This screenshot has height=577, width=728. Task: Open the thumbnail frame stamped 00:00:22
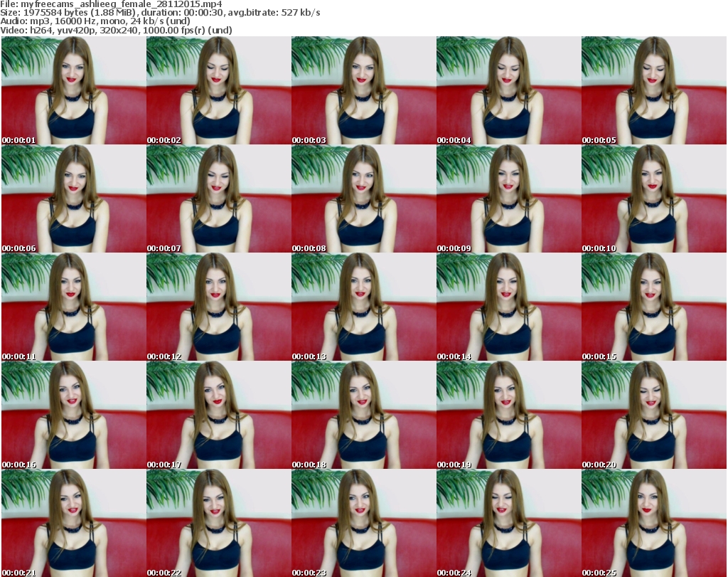click(x=219, y=523)
